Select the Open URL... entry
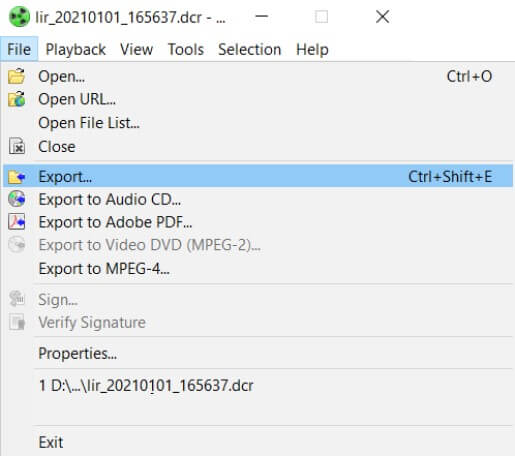Image resolution: width=515 pixels, height=456 pixels. (x=258, y=99)
